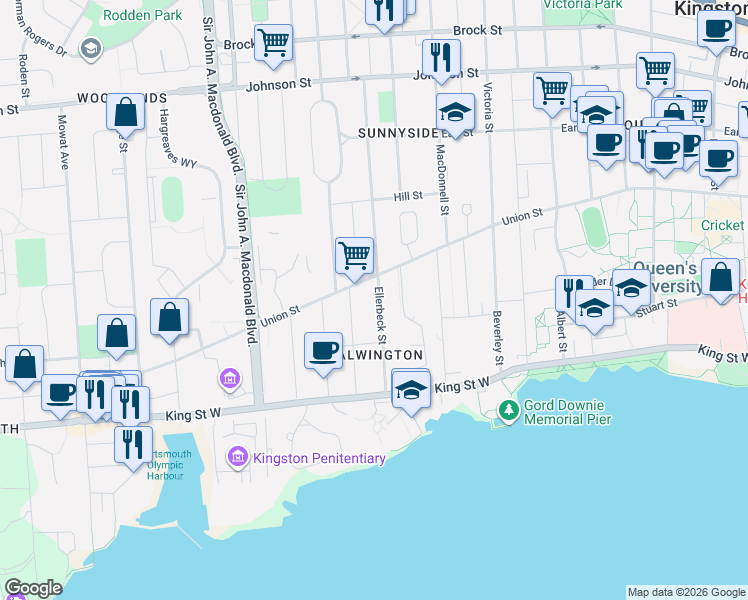The width and height of the screenshot is (748, 600).
Task: Click the shopping bag marker at the left edge
Action: click(x=24, y=368)
